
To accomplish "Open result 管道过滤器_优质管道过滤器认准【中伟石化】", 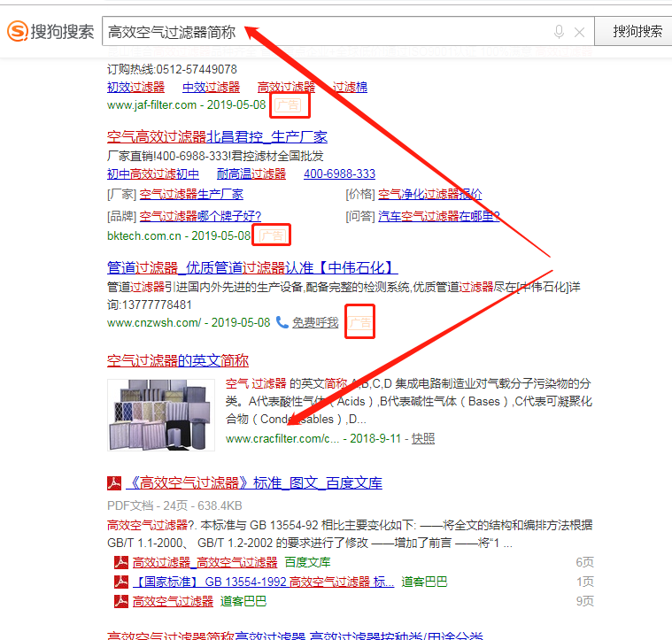I will 252,268.
